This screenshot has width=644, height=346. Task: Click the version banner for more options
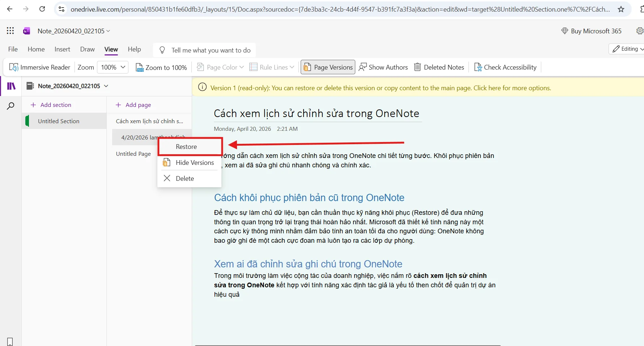click(418, 88)
